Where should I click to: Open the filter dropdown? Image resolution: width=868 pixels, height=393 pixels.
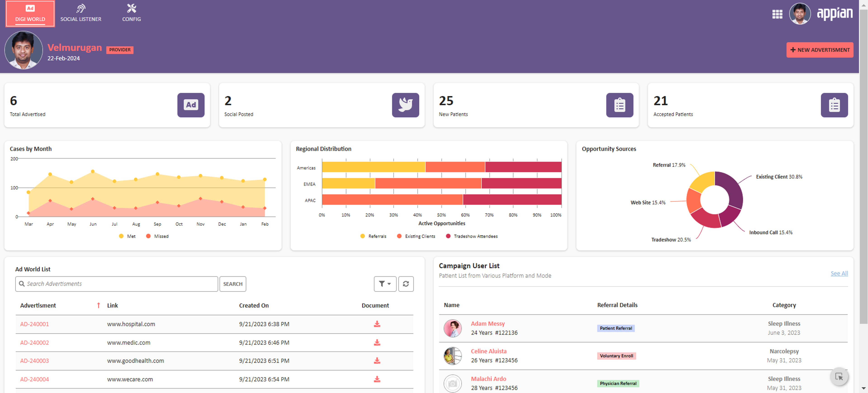click(385, 284)
